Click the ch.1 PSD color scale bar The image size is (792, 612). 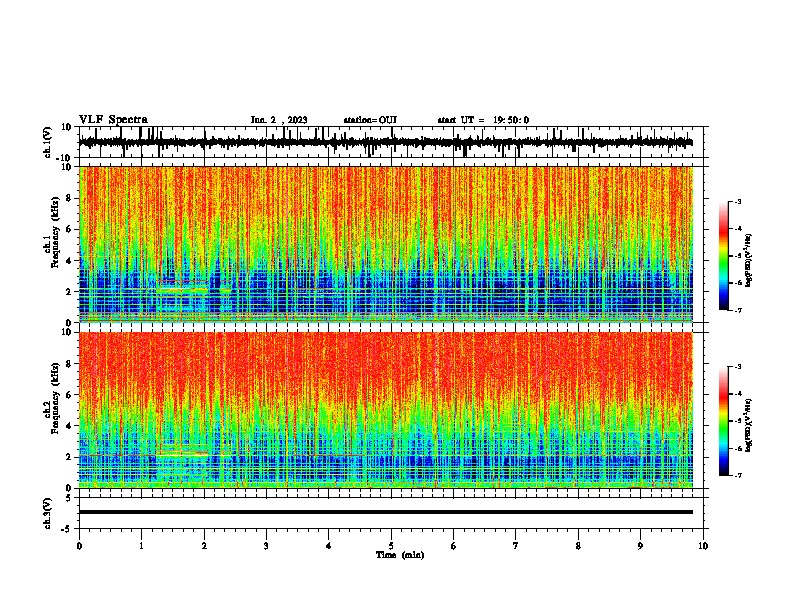pyautogui.click(x=723, y=256)
